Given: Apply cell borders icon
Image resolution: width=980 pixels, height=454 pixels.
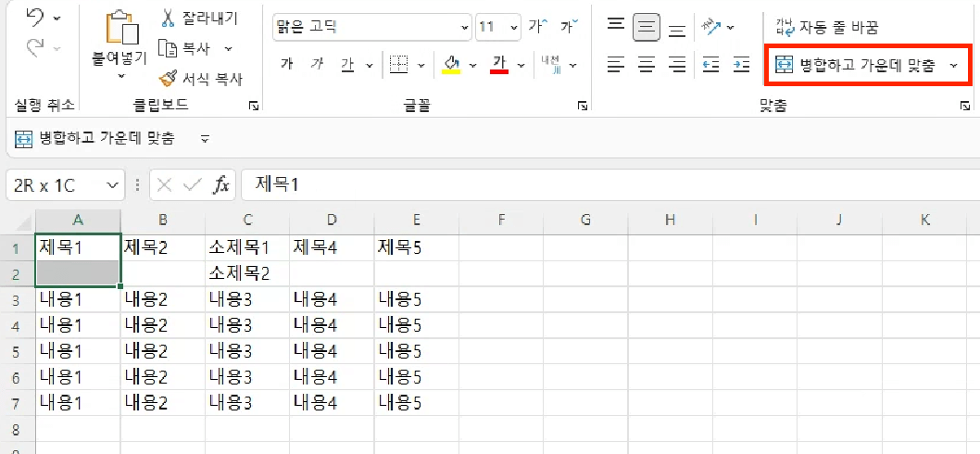Looking at the screenshot, I should pos(398,65).
